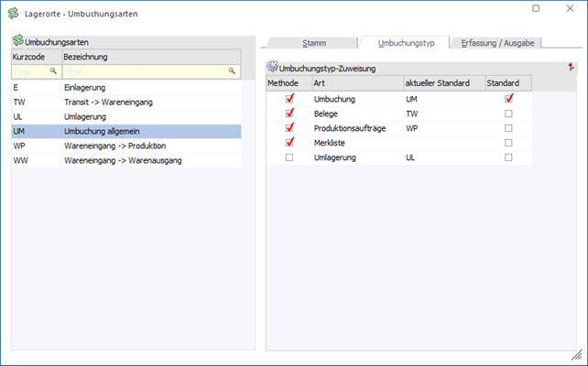The image size is (588, 366).
Task: Click the aktueller Standard column header
Action: 443,83
